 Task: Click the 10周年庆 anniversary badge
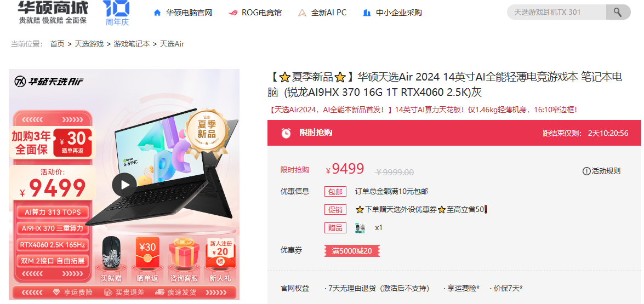coord(116,13)
